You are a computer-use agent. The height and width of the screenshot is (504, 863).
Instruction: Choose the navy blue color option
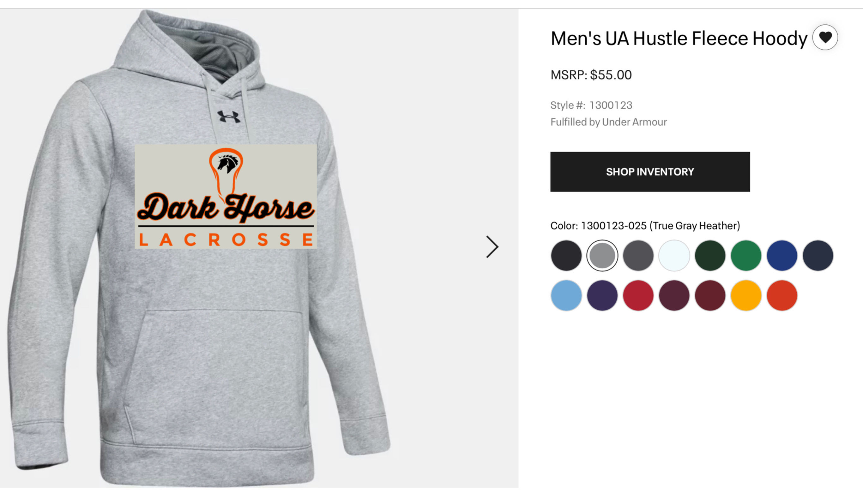point(818,255)
